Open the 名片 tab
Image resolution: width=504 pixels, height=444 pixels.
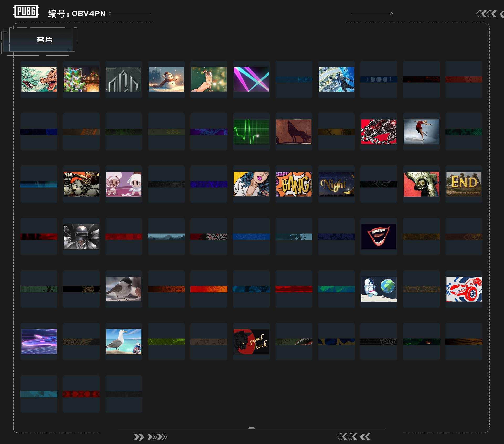click(x=41, y=40)
